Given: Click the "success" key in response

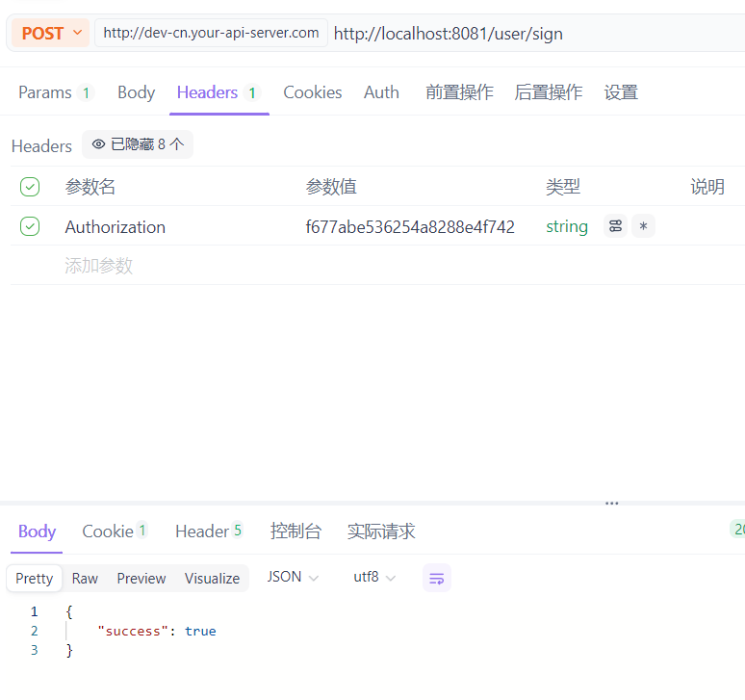Looking at the screenshot, I should (133, 631).
